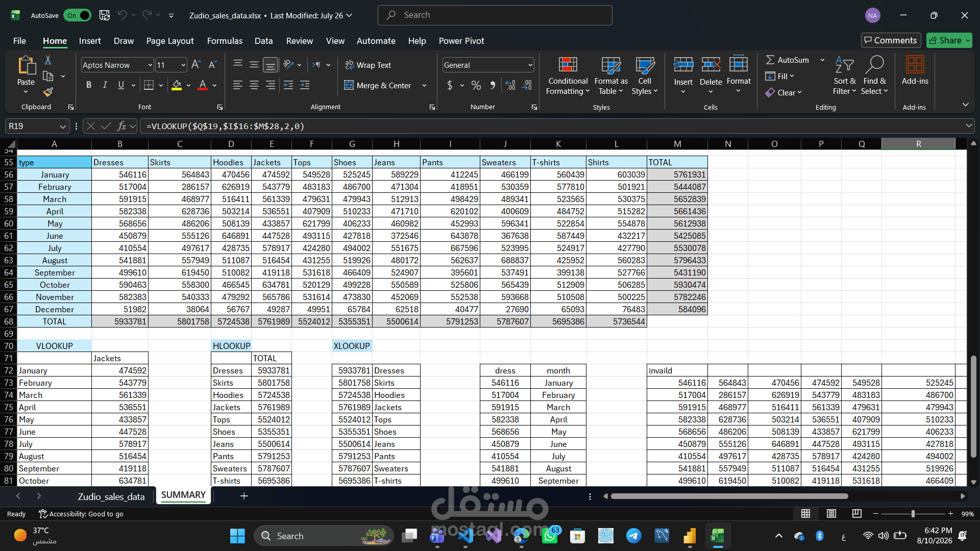Toggle Bold formatting
The width and height of the screenshot is (980, 551).
[x=89, y=85]
